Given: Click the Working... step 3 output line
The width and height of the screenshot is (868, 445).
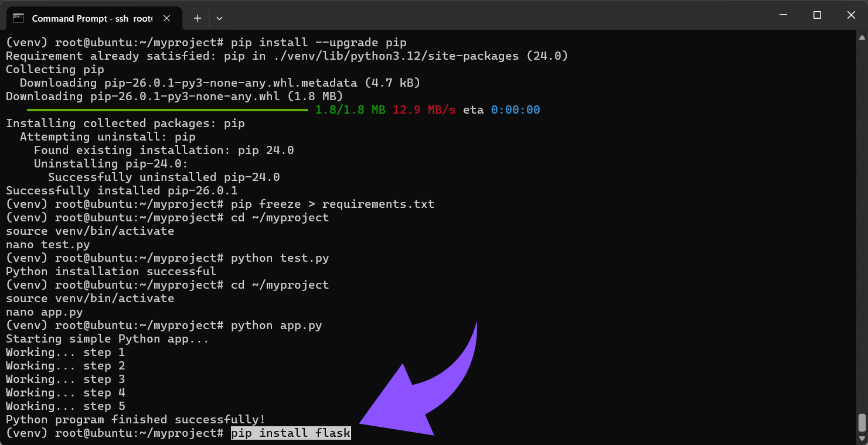Looking at the screenshot, I should coord(65,379).
